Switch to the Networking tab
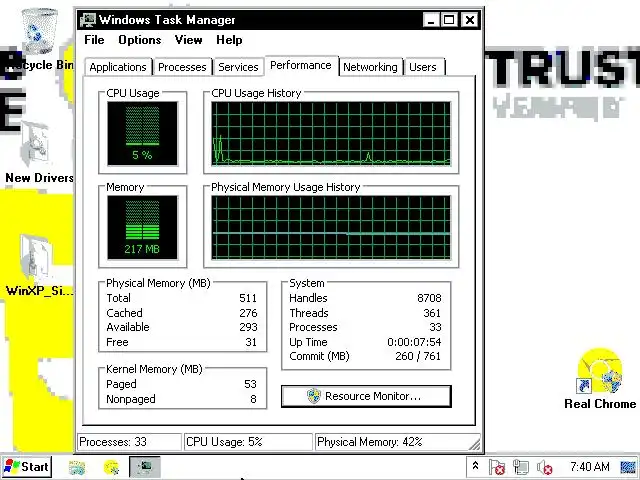Viewport: 640px width, 480px height. (x=370, y=67)
